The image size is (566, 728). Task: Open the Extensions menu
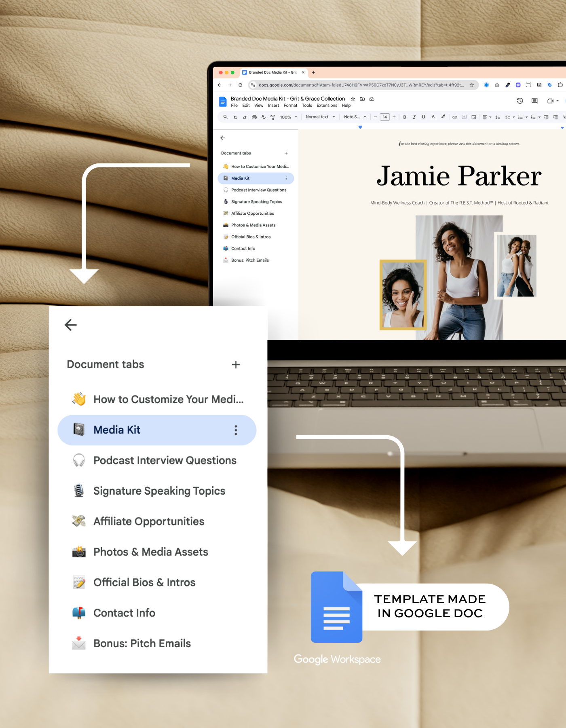327,106
